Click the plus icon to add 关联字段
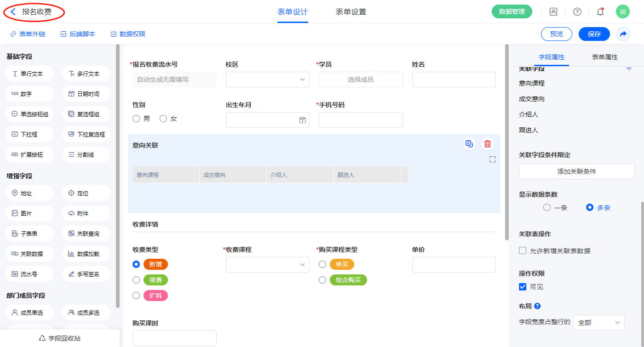The image size is (644, 347). (629, 68)
